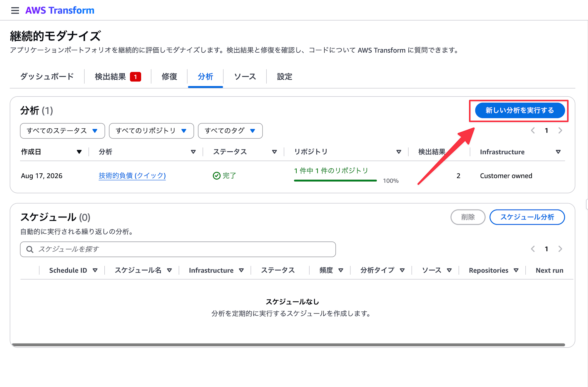Open the 技術的負債 (クイック) analysis link
This screenshot has width=588, height=387.
click(132, 176)
